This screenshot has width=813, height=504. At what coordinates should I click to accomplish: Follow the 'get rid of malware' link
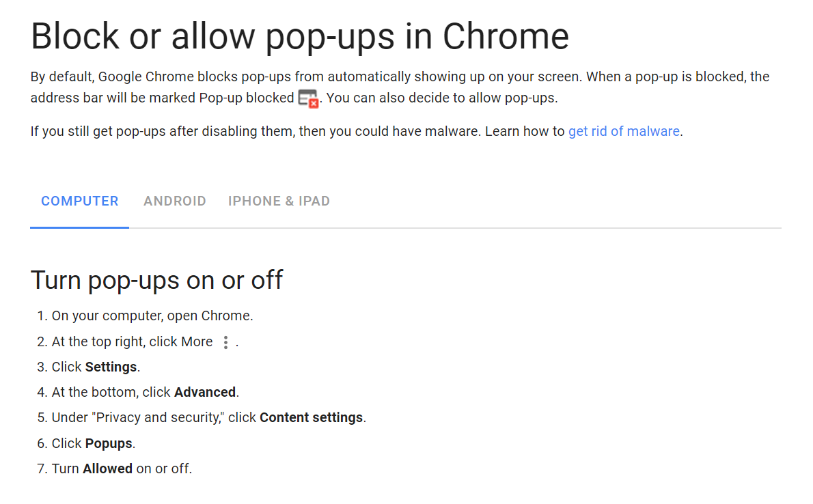tap(624, 131)
